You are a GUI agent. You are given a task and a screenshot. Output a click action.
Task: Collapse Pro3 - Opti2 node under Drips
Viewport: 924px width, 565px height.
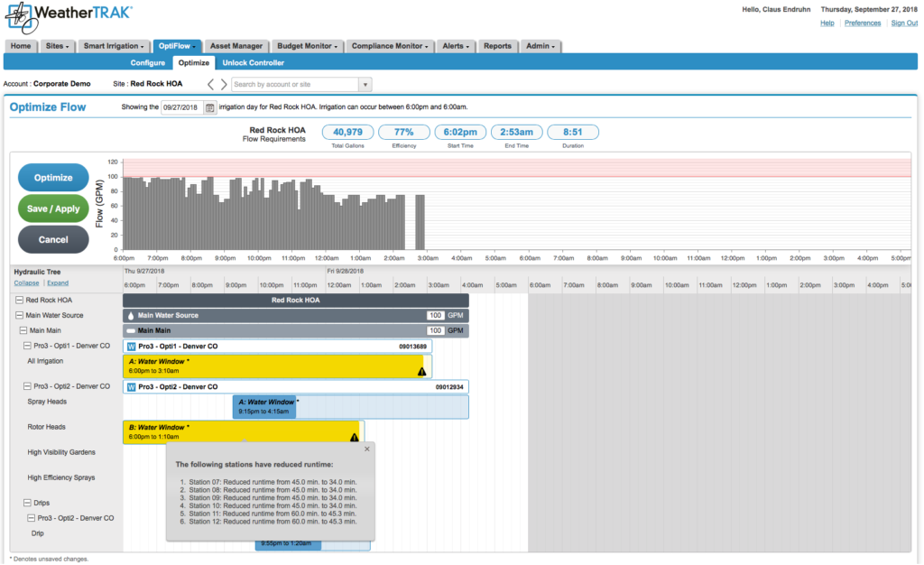32,518
